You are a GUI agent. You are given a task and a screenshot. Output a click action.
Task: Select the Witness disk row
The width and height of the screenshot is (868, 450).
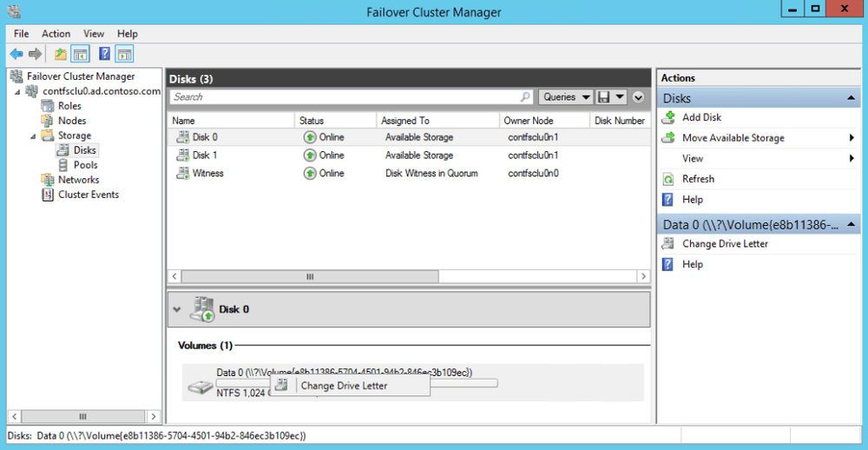(409, 174)
